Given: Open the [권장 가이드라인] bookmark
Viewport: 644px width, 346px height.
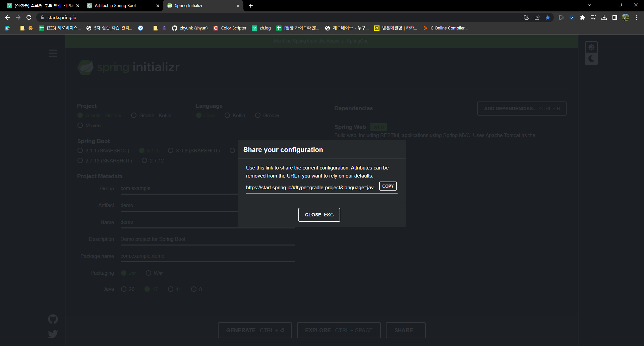Looking at the screenshot, I should 298,28.
